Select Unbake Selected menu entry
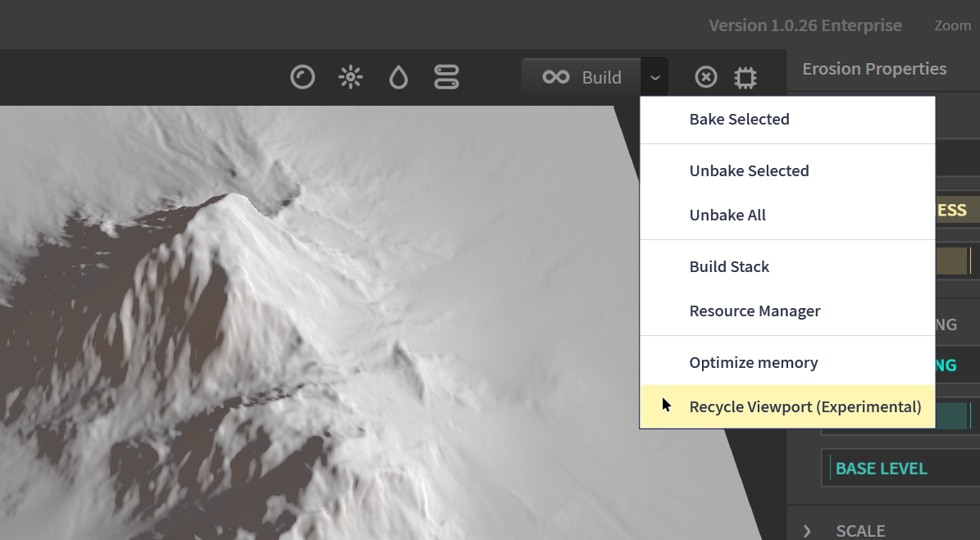 coord(749,171)
